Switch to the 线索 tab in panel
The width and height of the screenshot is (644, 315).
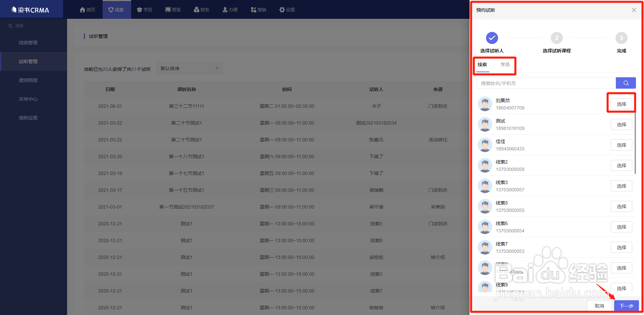click(x=482, y=64)
